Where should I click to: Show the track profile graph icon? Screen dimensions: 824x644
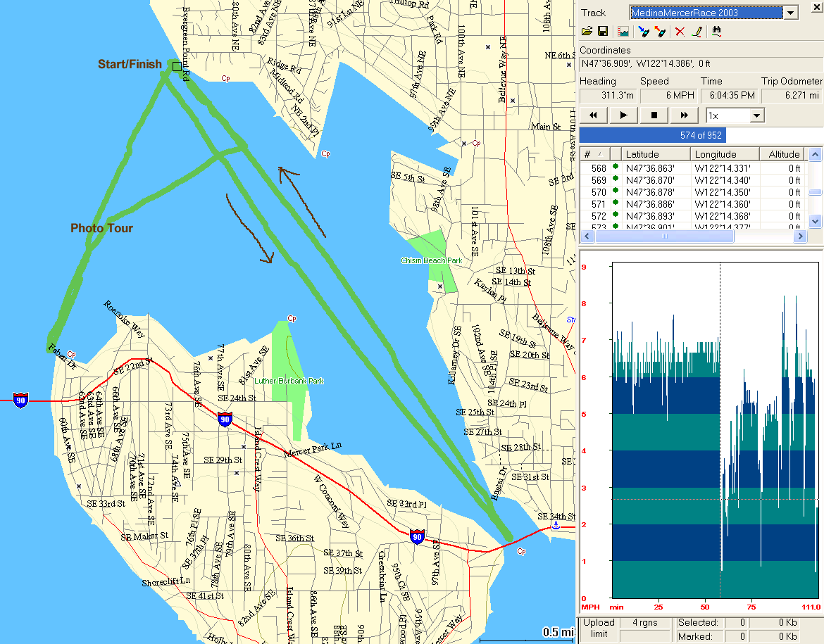coord(623,32)
